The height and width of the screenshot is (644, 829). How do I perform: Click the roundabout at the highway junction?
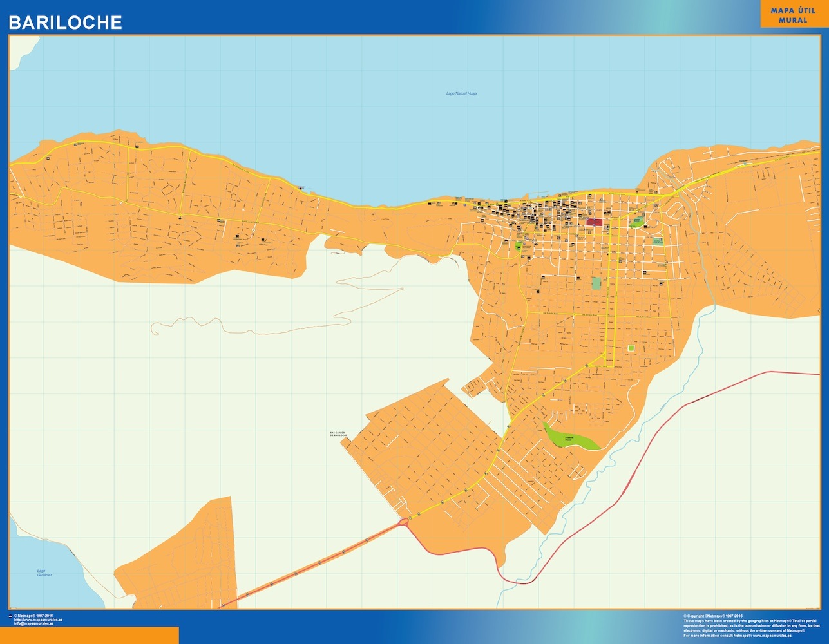click(404, 521)
